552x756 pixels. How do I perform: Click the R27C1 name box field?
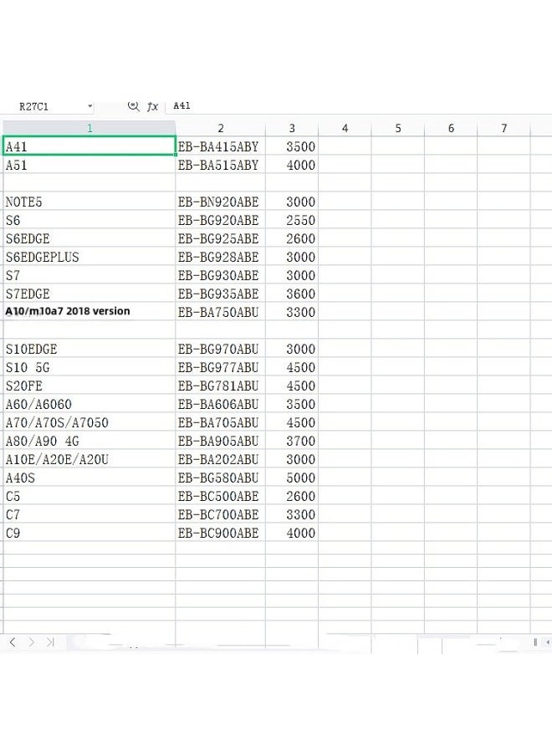click(49, 106)
